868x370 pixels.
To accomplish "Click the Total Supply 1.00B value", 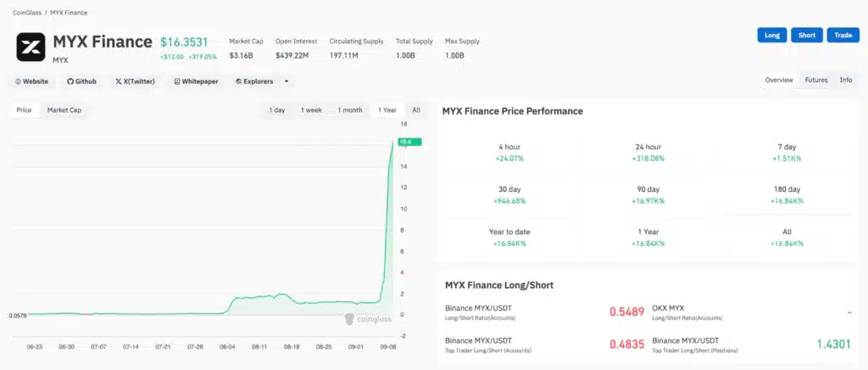I will coord(405,56).
